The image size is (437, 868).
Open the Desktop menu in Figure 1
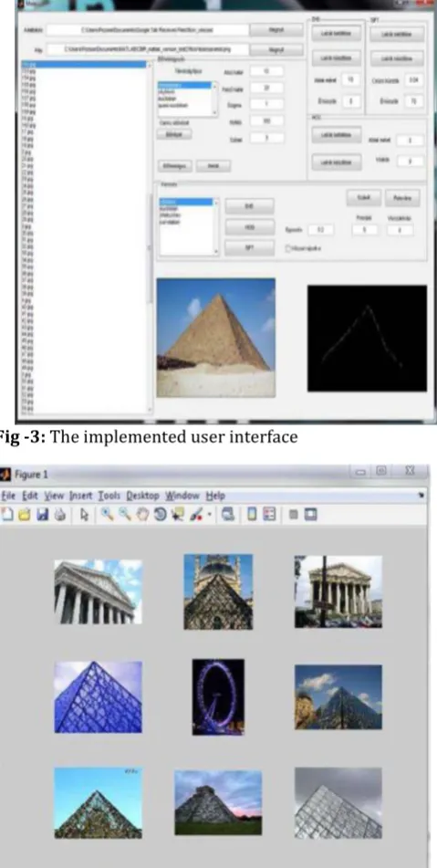[x=142, y=496]
